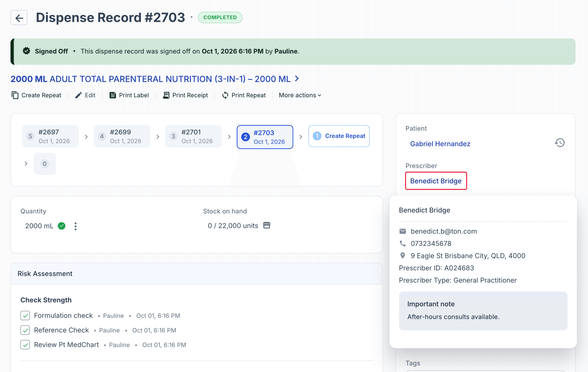The image size is (588, 372).
Task: Click the prescriber phone icon
Action: 403,243
